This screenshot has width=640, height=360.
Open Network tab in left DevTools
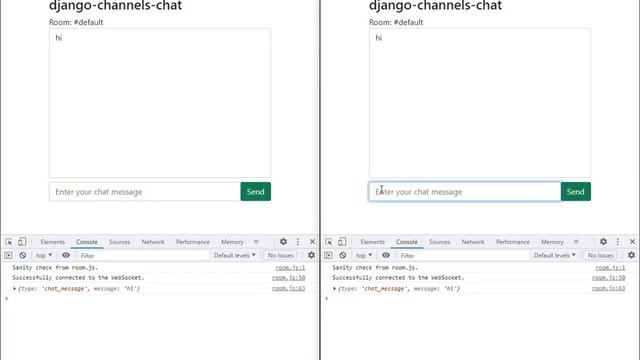(x=153, y=242)
